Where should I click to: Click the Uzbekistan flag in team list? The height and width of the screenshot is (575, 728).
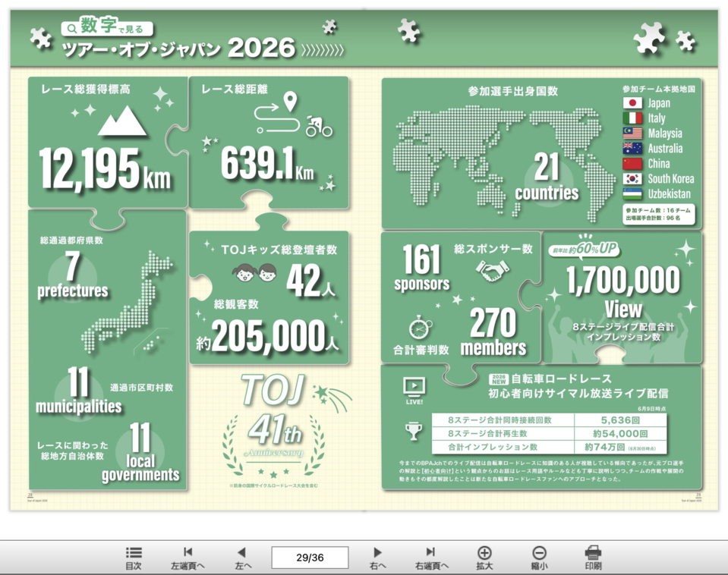click(632, 193)
